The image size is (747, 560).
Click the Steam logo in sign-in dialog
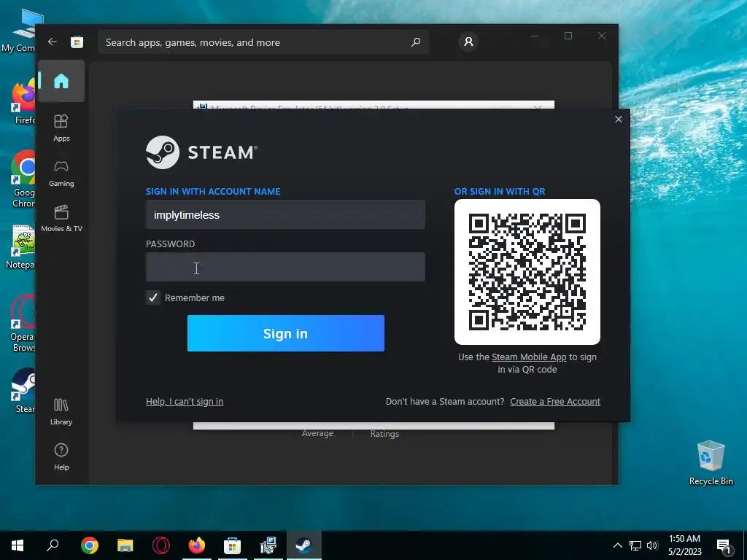point(201,152)
